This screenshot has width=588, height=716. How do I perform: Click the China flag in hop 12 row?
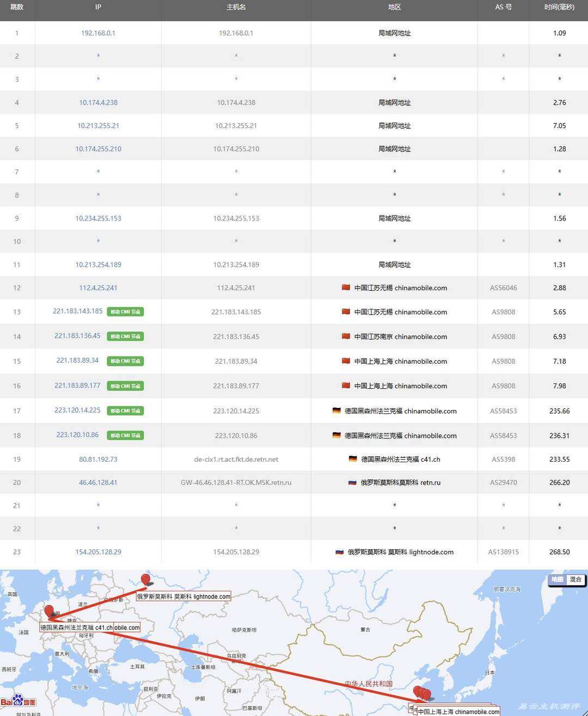pyautogui.click(x=346, y=287)
